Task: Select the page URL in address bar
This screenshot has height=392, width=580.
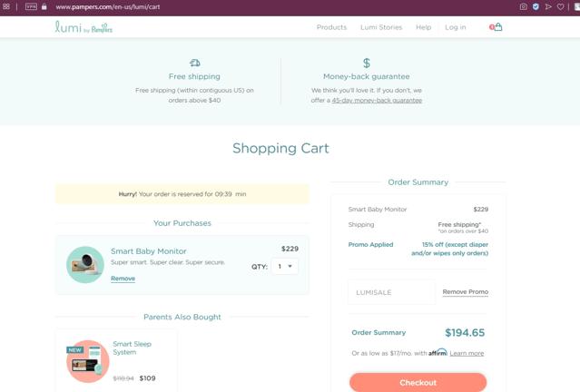Action: [108, 6]
